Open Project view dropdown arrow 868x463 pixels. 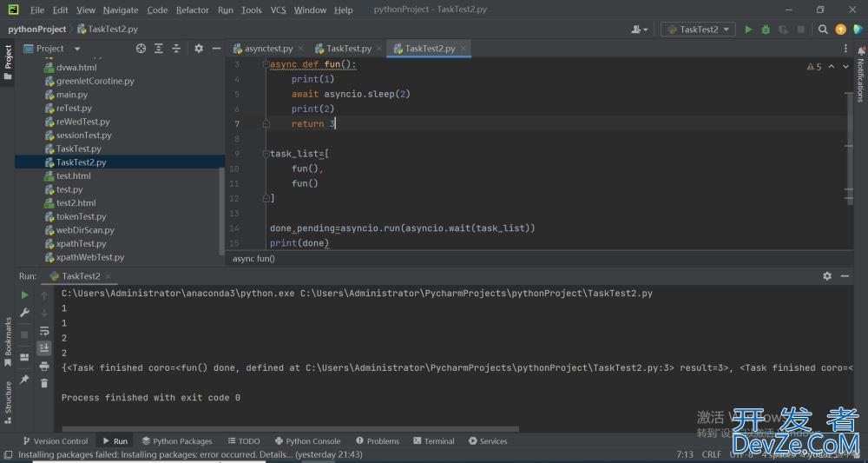click(77, 49)
